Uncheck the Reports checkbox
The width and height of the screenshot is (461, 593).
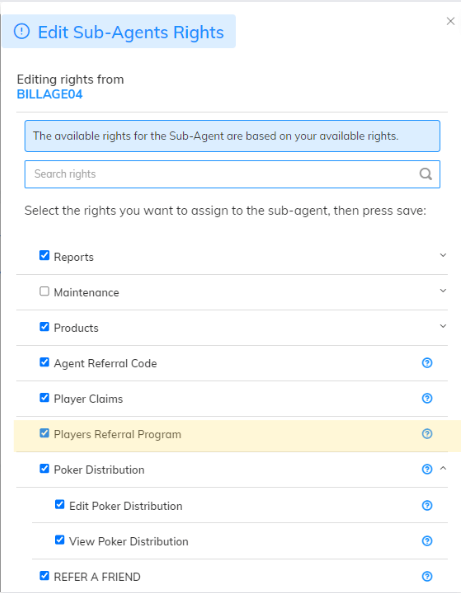[44, 255]
